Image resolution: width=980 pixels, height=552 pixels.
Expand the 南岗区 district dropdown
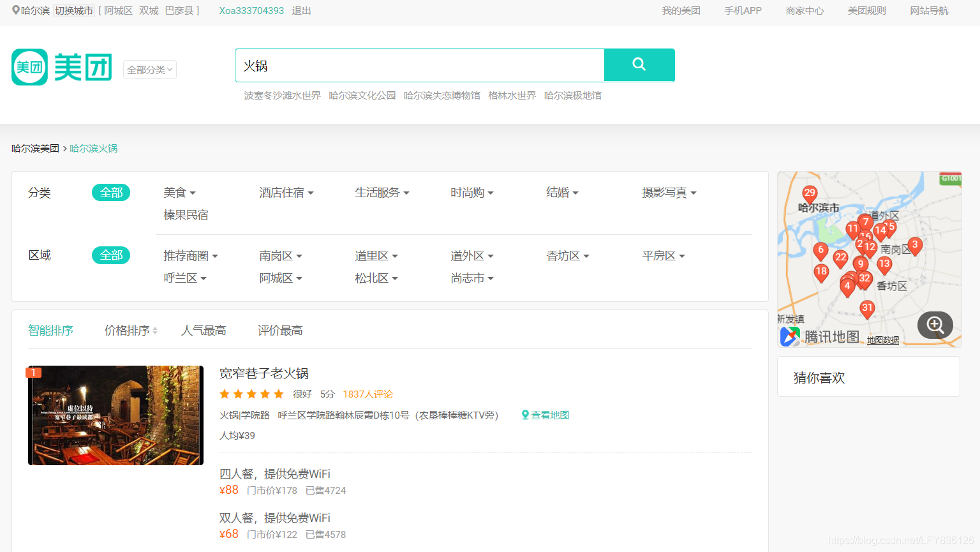tap(281, 256)
